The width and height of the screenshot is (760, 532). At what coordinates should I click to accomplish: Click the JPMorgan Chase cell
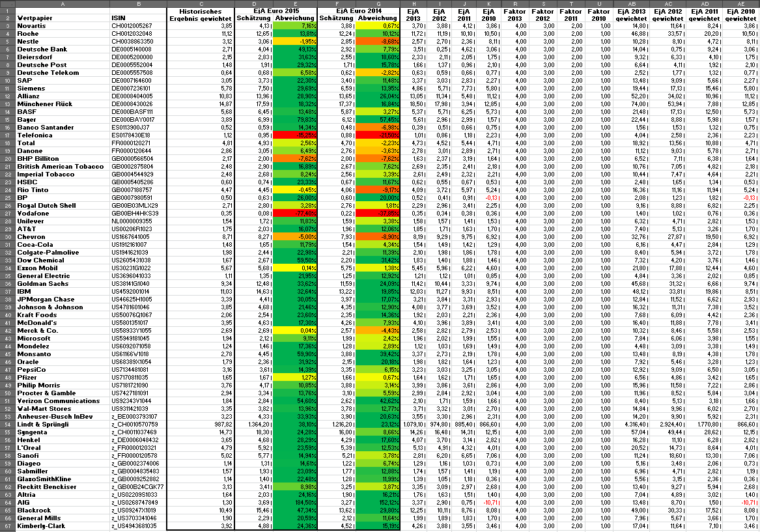pos(63,299)
